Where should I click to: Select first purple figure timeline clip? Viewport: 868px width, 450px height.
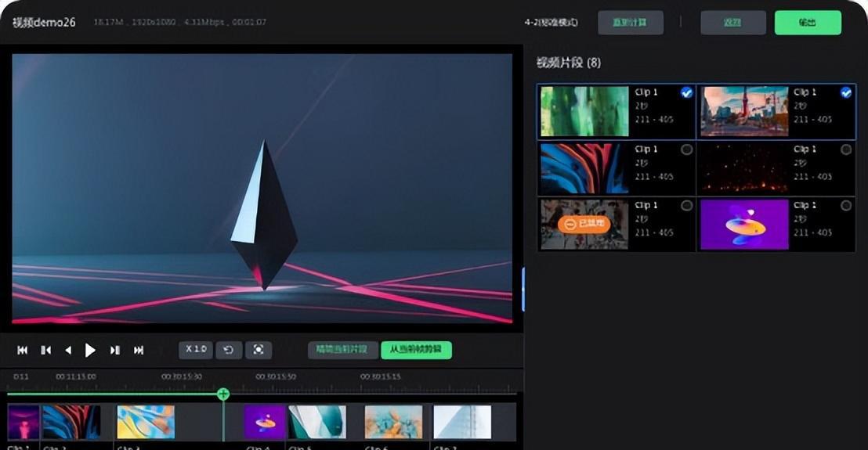point(24,422)
